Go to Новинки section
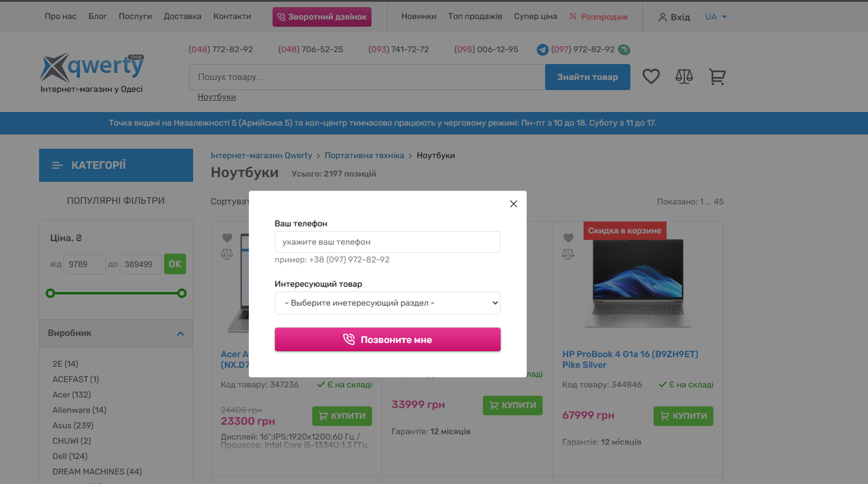Viewport: 868px width, 484px height. 418,16
